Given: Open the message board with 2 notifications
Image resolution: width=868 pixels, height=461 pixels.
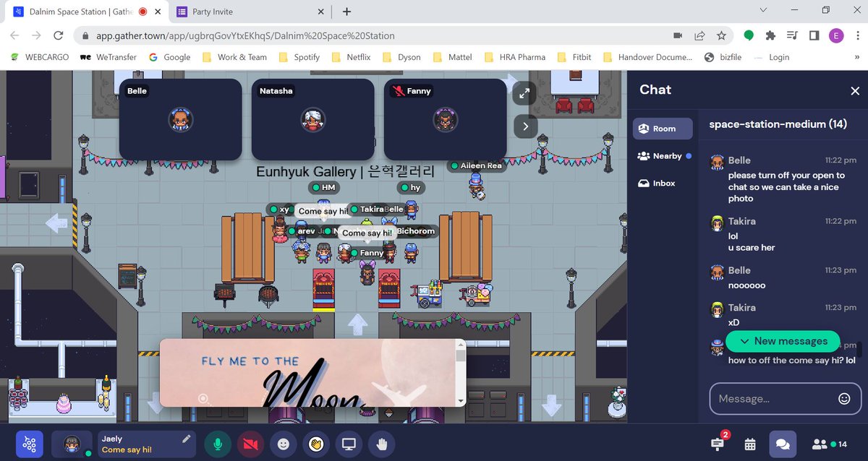Looking at the screenshot, I should click(x=718, y=443).
